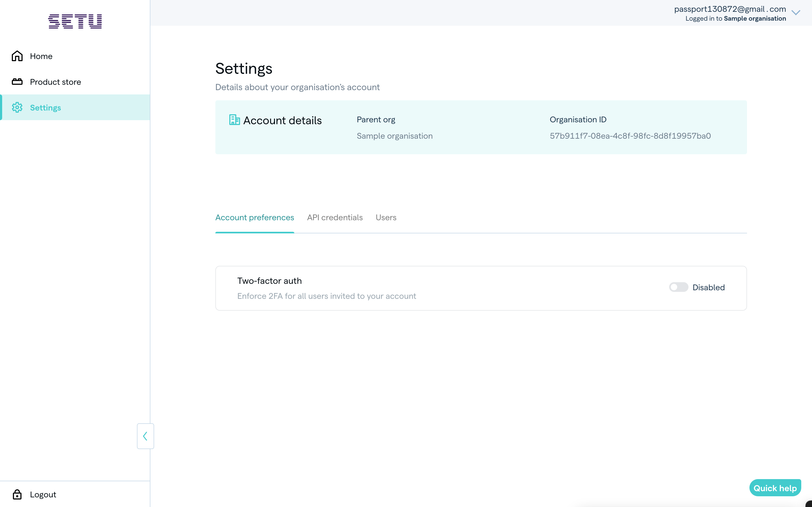812x507 pixels.
Task: Click the passport130872@gmail.com account email
Action: [x=730, y=9]
